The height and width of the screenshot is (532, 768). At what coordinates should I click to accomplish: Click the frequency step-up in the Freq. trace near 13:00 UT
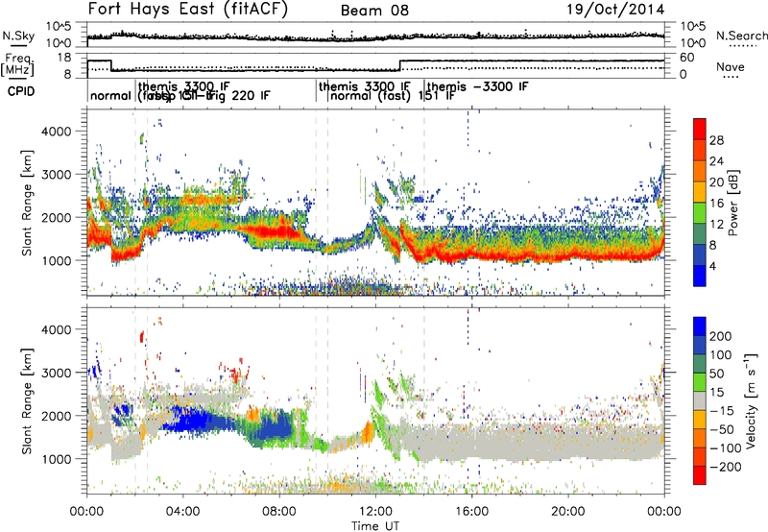(399, 65)
